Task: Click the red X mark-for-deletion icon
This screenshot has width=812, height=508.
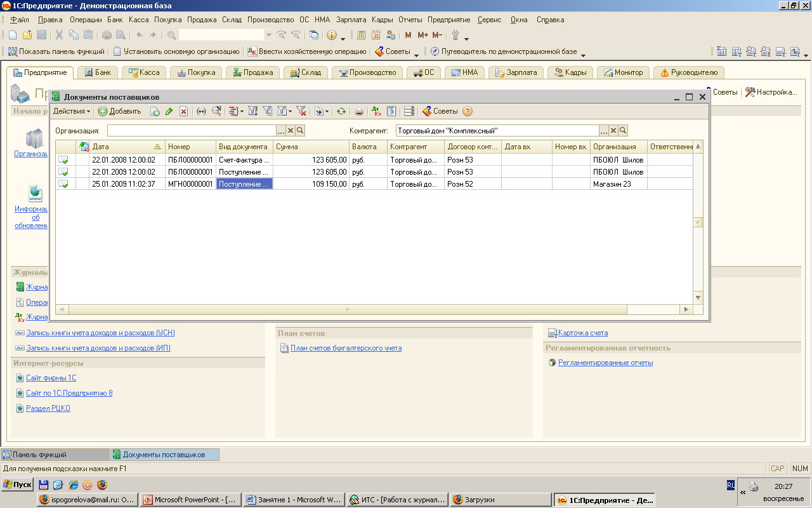Action: (183, 111)
